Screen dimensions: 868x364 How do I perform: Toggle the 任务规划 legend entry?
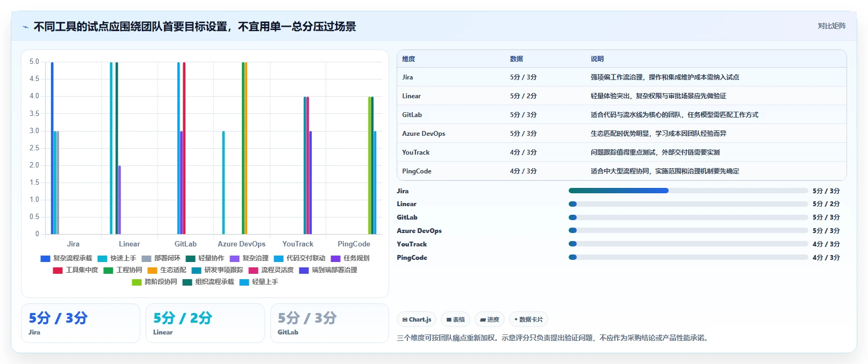click(350, 258)
